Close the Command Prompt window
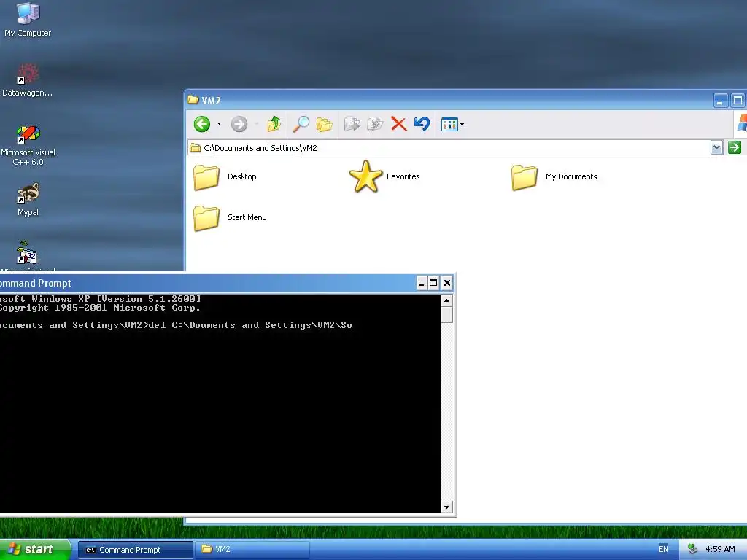 point(447,284)
